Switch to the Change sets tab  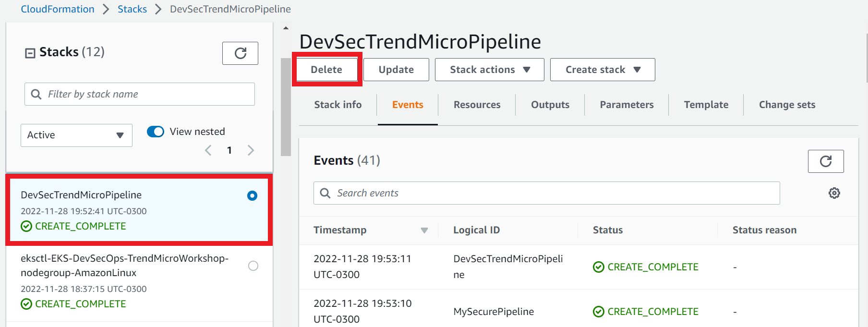(x=787, y=105)
